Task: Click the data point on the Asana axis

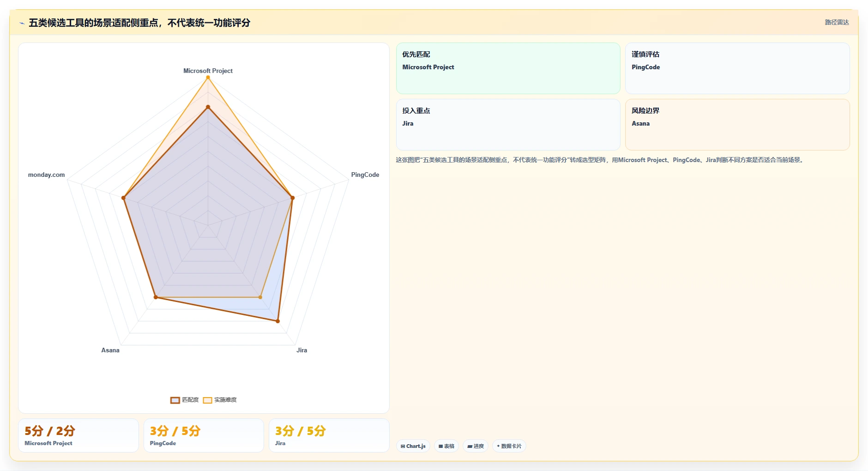Action: pyautogui.click(x=156, y=297)
